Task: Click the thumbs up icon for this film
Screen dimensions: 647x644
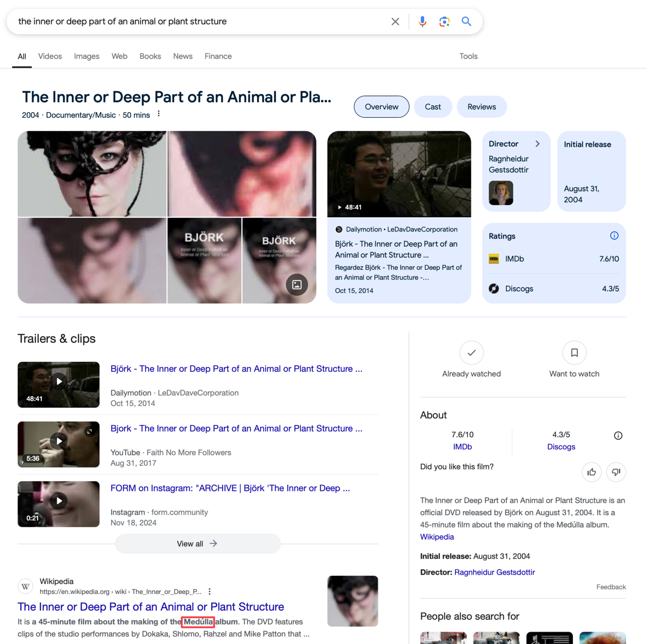Action: point(592,472)
